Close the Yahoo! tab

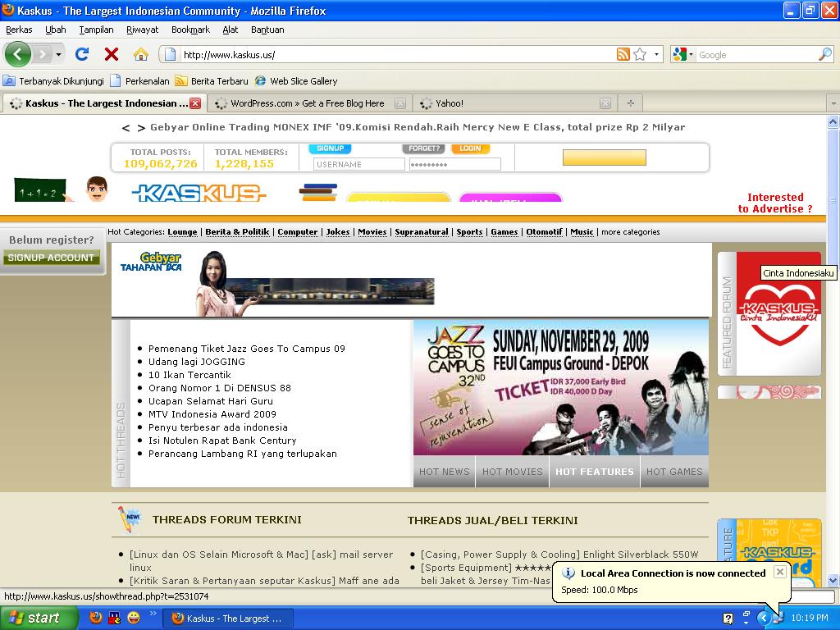click(605, 103)
